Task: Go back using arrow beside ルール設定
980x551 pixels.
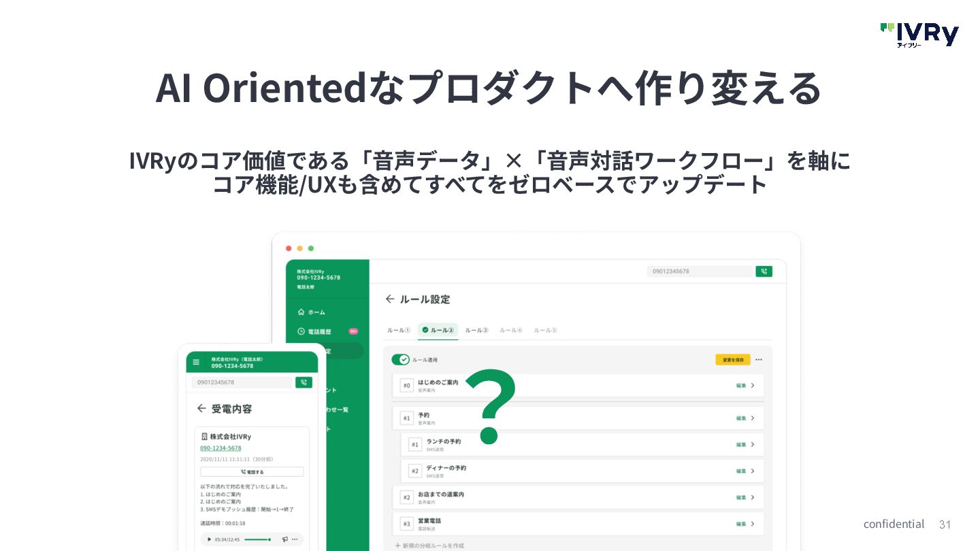Action: (390, 299)
